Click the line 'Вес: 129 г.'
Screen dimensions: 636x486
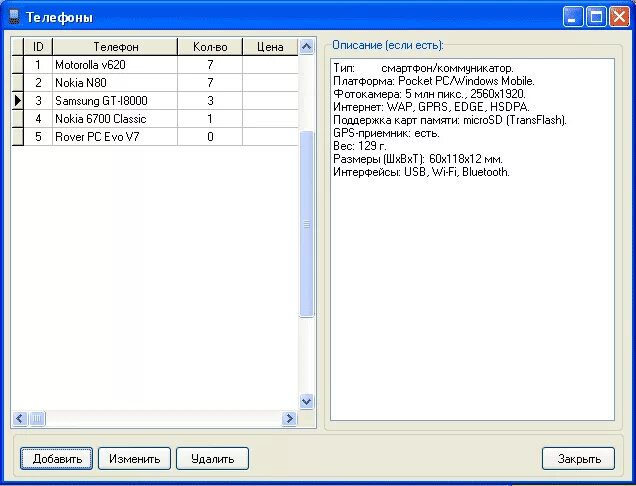coord(360,146)
